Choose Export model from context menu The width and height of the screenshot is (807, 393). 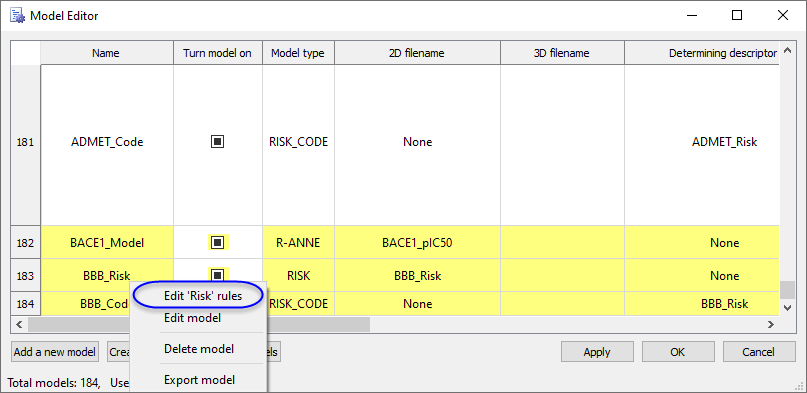199,380
